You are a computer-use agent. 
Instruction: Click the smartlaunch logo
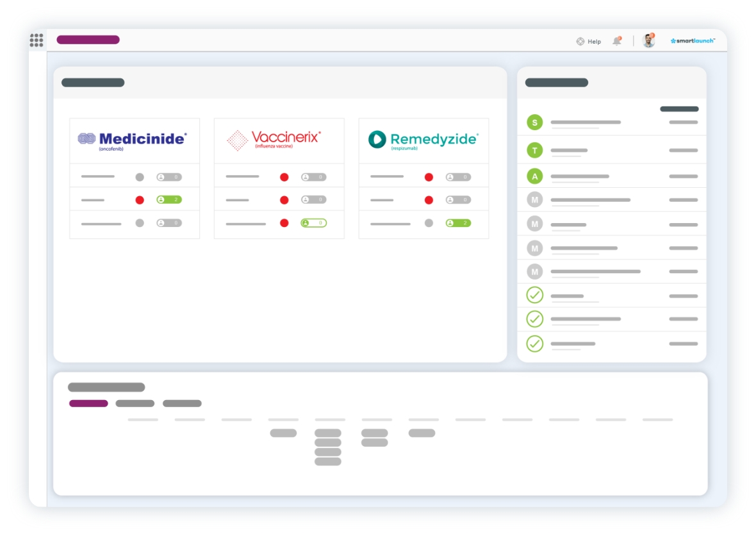point(693,41)
